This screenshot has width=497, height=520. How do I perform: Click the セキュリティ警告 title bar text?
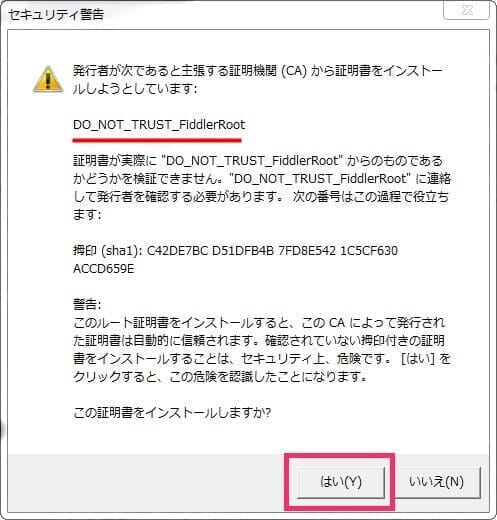[x=56, y=15]
